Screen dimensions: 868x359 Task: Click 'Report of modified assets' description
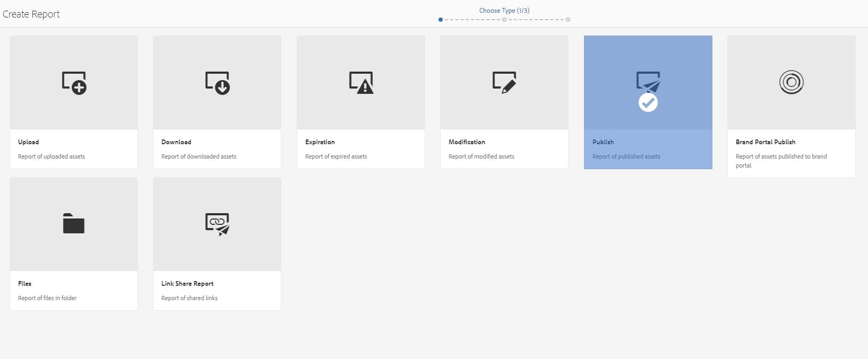pyautogui.click(x=482, y=156)
